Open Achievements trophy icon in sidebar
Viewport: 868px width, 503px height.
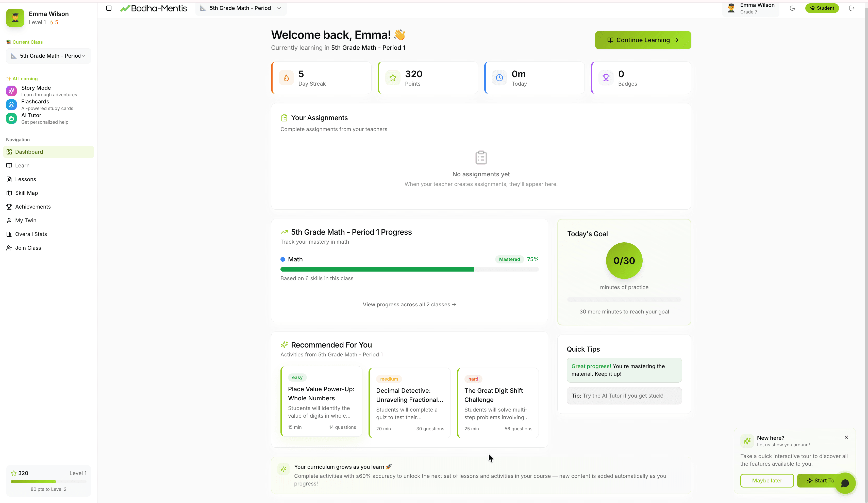coord(9,207)
